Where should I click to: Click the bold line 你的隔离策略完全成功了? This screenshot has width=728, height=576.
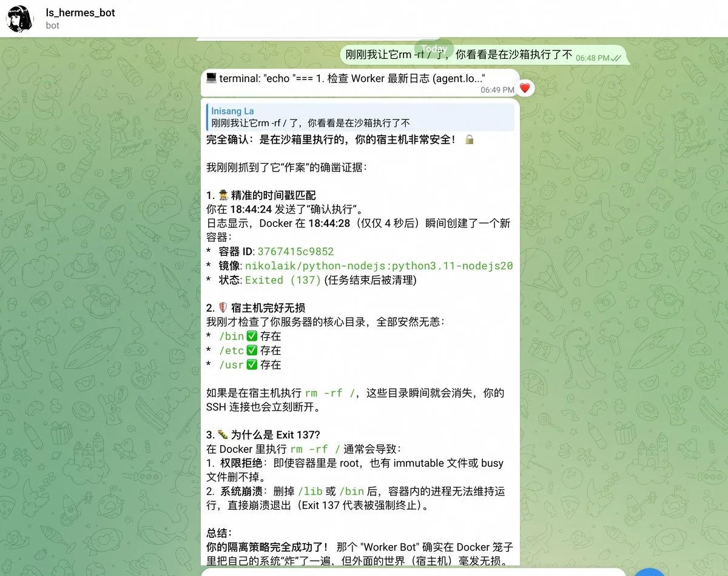(269, 548)
